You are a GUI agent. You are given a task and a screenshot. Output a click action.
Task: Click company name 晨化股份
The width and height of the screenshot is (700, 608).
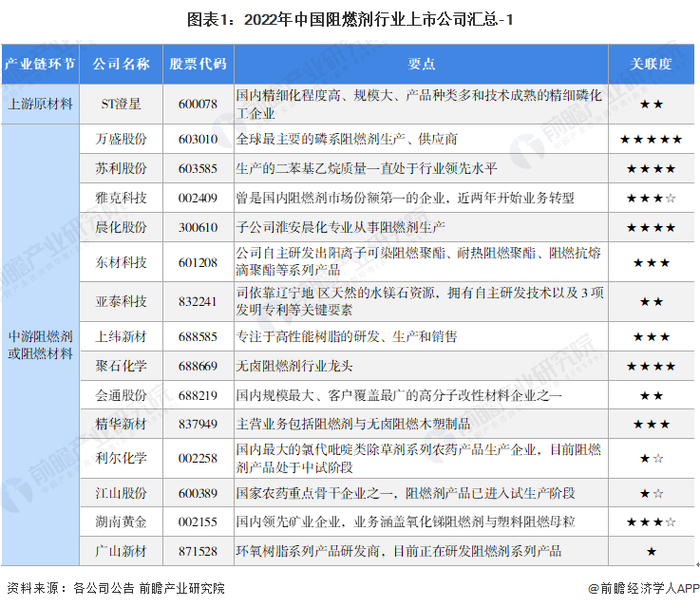point(121,227)
